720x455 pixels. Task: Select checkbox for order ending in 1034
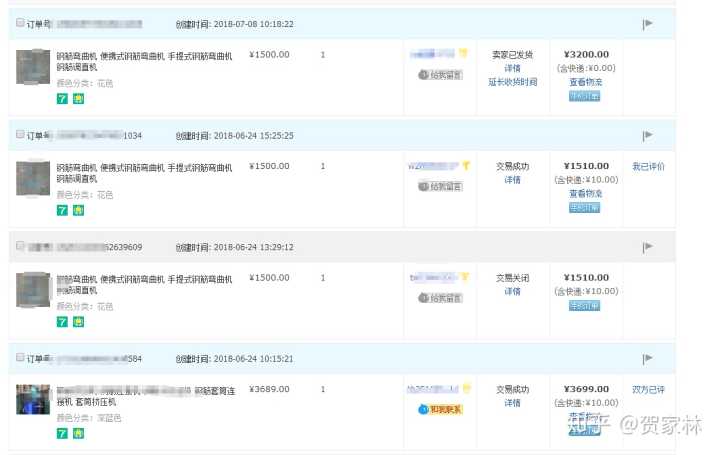[x=20, y=134]
